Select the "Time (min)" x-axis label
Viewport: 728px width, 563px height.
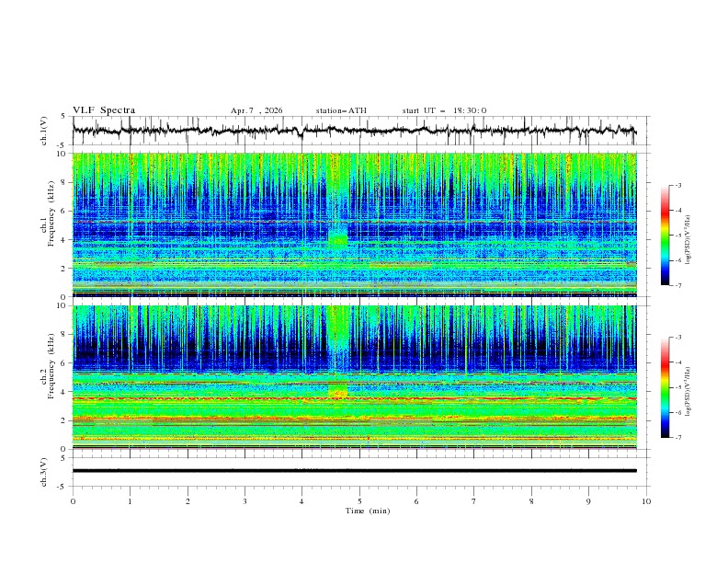[x=368, y=511]
